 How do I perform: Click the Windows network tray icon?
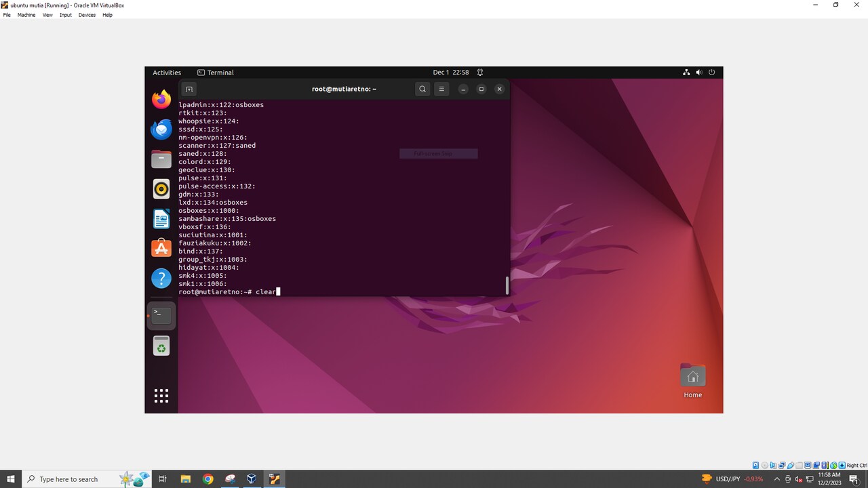810,479
